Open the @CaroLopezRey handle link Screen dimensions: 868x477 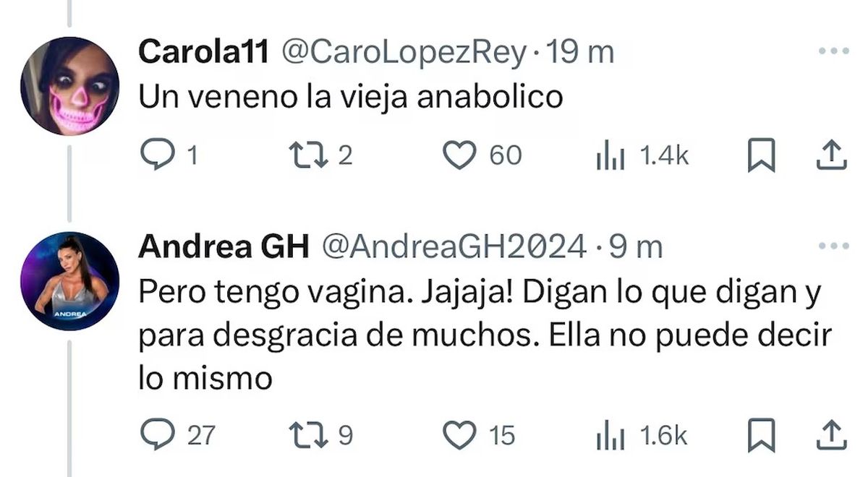404,53
